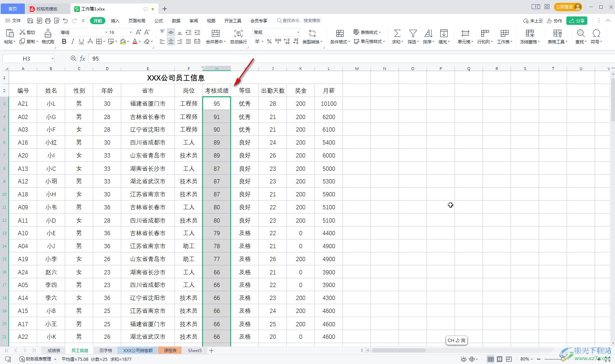Open the font name dropdown (等线)

pos(106,32)
